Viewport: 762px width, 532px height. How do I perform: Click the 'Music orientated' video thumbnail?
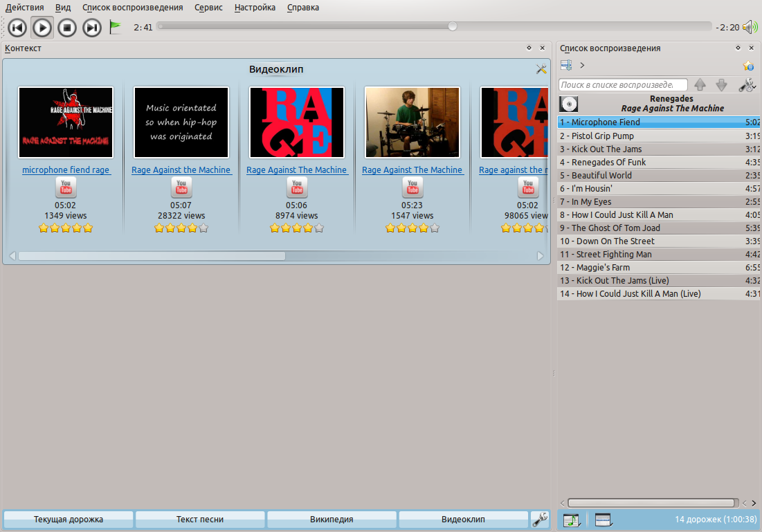(x=181, y=122)
